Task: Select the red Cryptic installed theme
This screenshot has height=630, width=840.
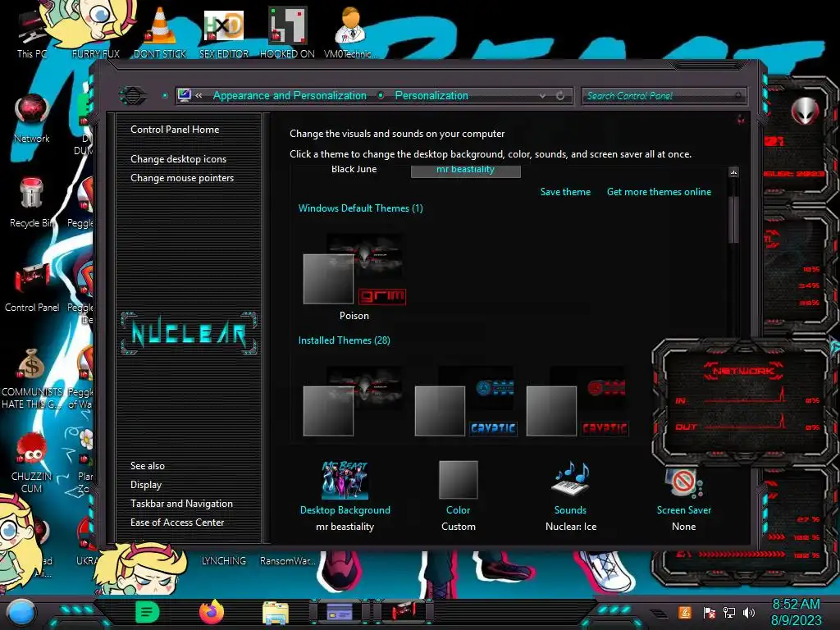Action: (577, 402)
